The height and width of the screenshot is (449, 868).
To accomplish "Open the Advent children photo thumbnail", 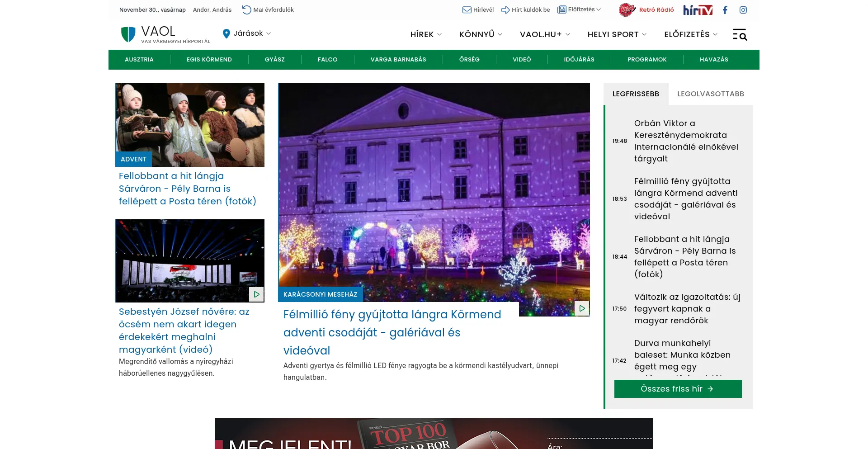I will [x=190, y=125].
